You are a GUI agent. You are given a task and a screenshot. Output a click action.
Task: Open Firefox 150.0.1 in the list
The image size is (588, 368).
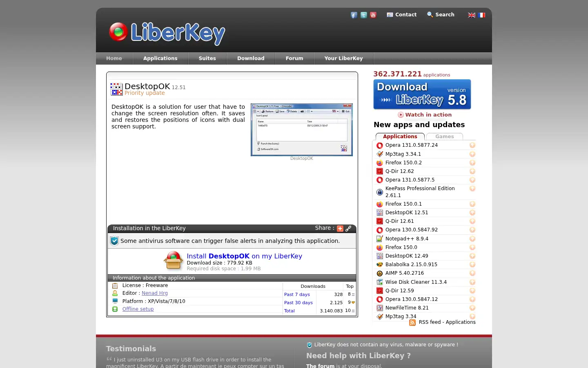(x=403, y=204)
